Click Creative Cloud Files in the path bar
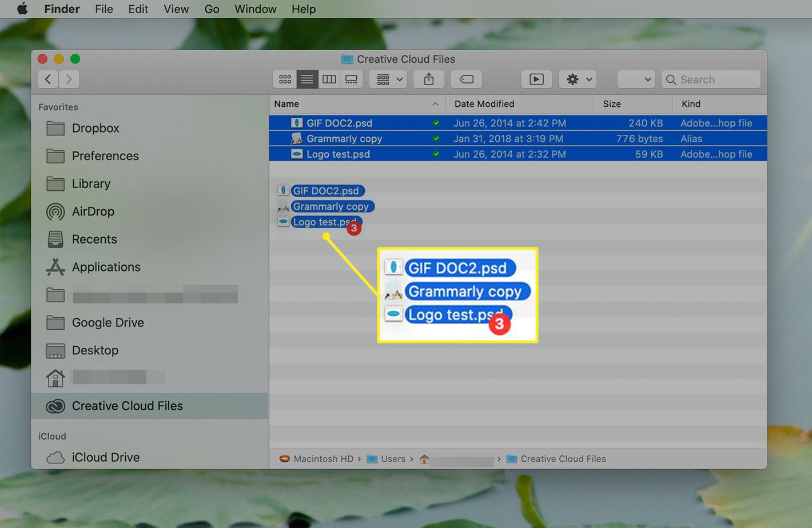This screenshot has width=812, height=528. click(x=556, y=459)
